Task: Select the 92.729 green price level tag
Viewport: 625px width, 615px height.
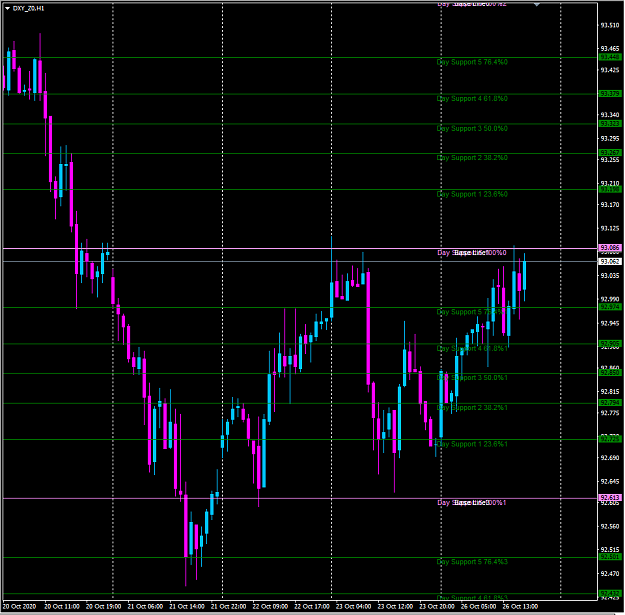Action: pos(610,439)
